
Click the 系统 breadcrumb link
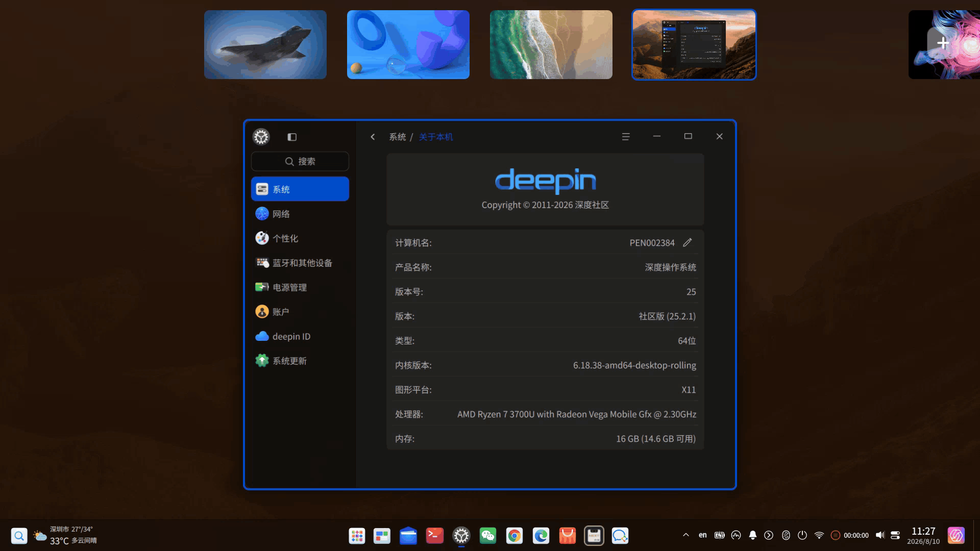click(x=398, y=137)
